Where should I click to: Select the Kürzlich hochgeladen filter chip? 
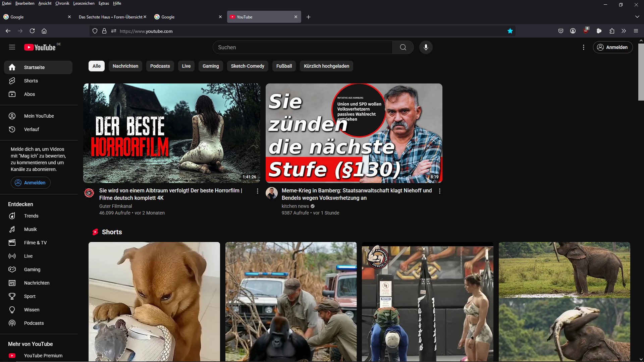pyautogui.click(x=326, y=66)
